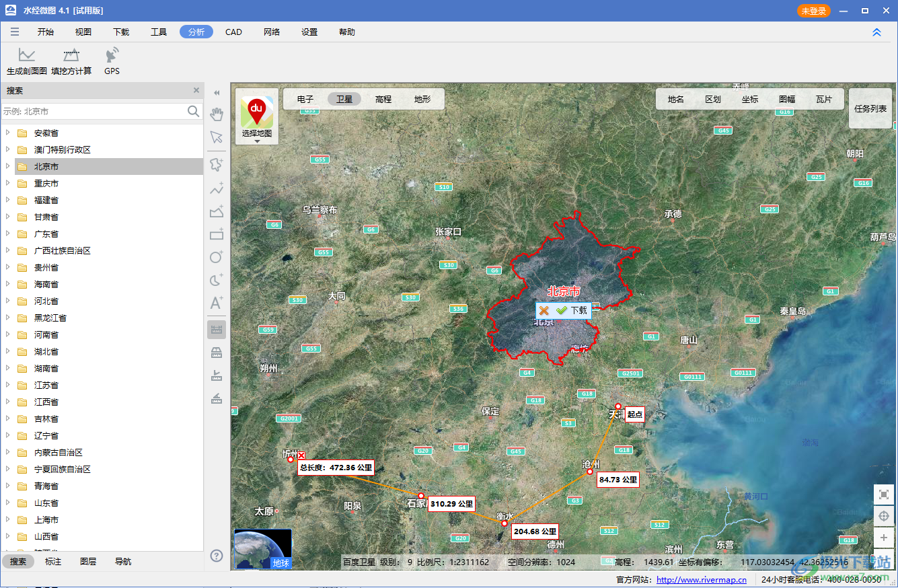The width and height of the screenshot is (898, 588).
Task: Delete the measurement with red X
Action: pos(301,455)
